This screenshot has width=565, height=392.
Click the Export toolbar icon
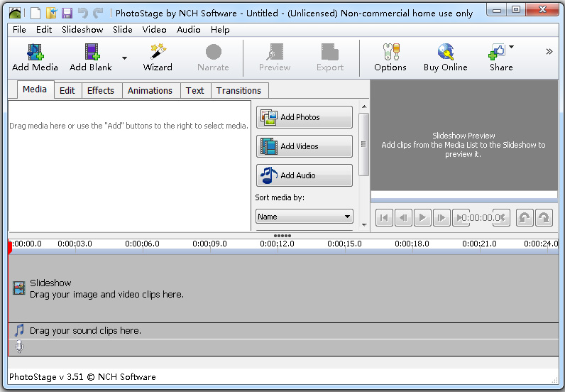pos(330,52)
